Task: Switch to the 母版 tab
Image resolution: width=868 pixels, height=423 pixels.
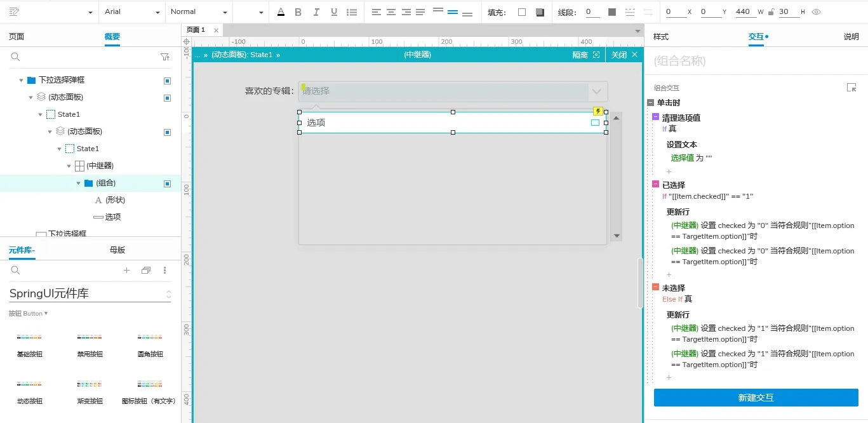Action: (117, 250)
